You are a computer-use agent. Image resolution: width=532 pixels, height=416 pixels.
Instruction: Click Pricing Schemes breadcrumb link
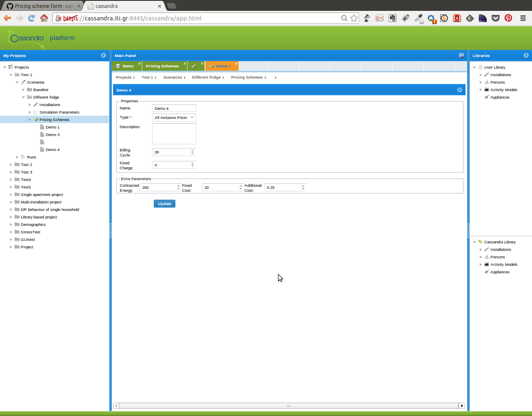pyautogui.click(x=247, y=77)
